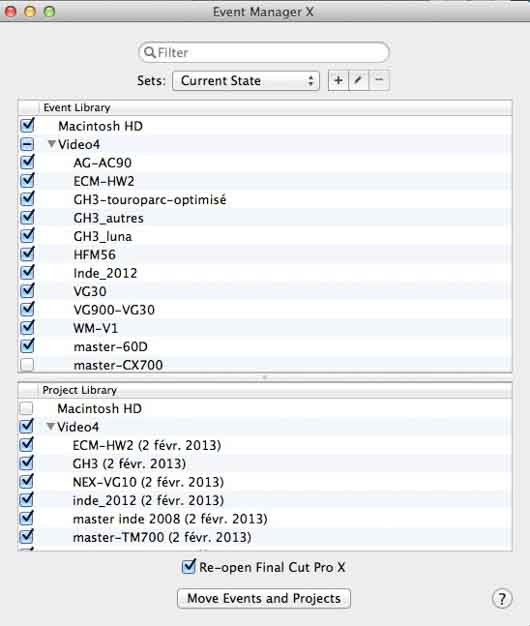
Task: Uncheck the master-60D checkbox
Action: (x=27, y=346)
